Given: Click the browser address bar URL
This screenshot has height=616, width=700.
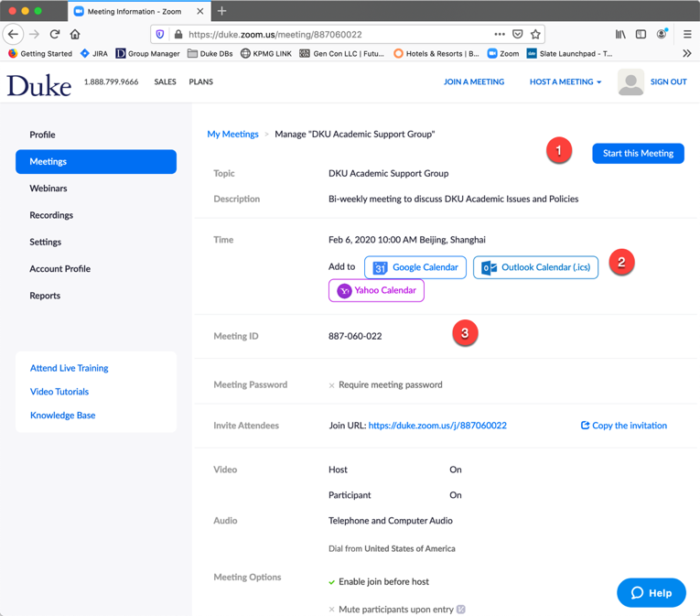Looking at the screenshot, I should [275, 35].
